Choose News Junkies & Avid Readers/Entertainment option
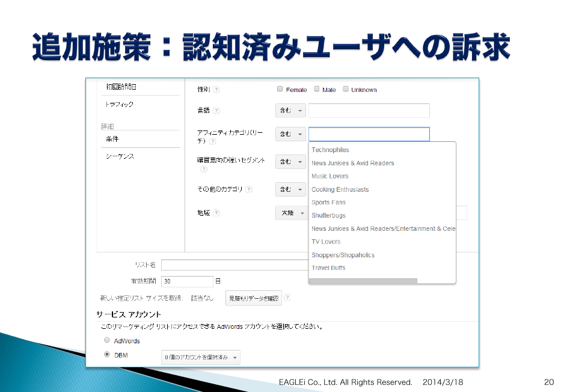 click(382, 228)
